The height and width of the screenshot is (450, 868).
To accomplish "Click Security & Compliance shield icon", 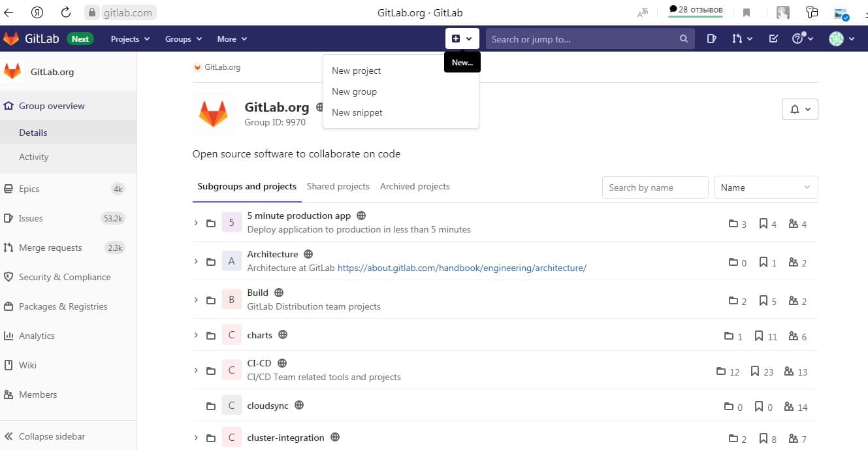I will point(8,277).
